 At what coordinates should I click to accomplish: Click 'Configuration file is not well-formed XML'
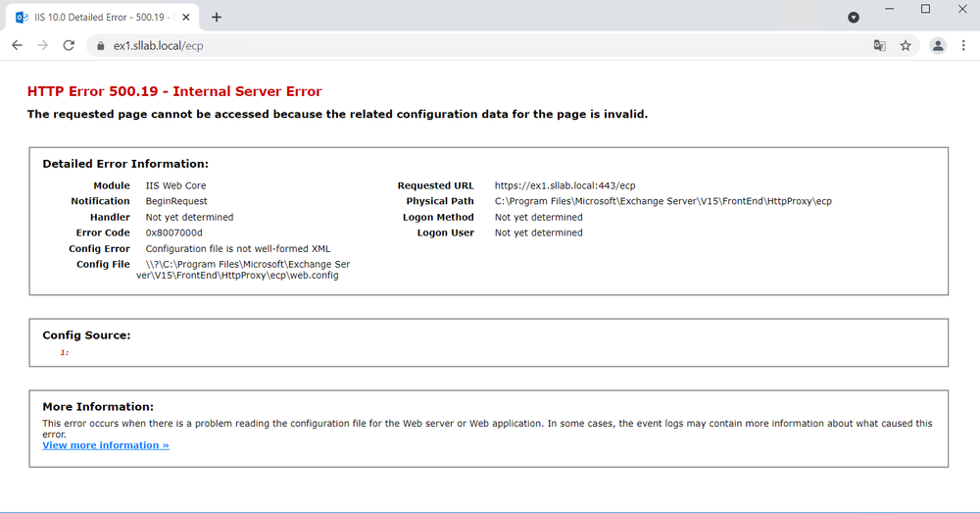pos(238,248)
